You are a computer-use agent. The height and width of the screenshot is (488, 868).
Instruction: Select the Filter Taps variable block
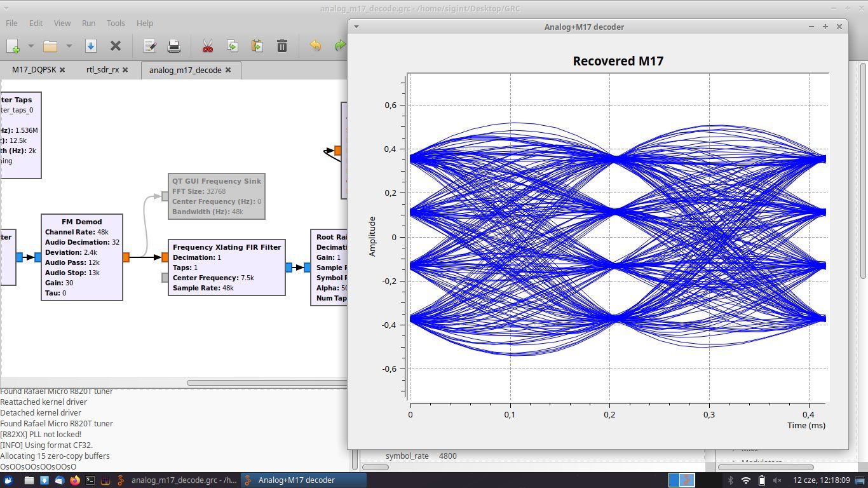point(20,135)
